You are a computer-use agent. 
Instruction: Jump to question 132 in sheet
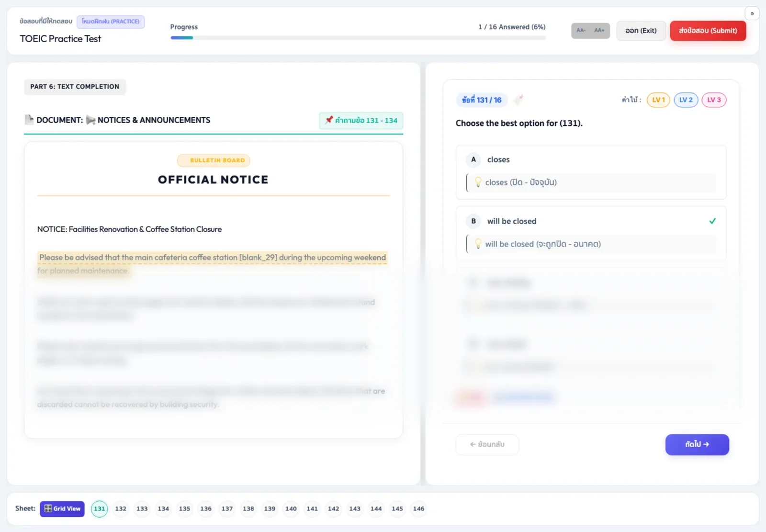click(121, 509)
